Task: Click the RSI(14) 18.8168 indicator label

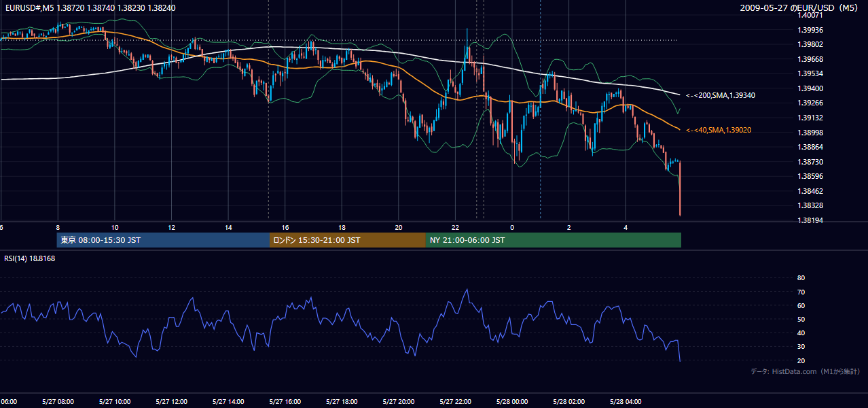Action: [30, 258]
